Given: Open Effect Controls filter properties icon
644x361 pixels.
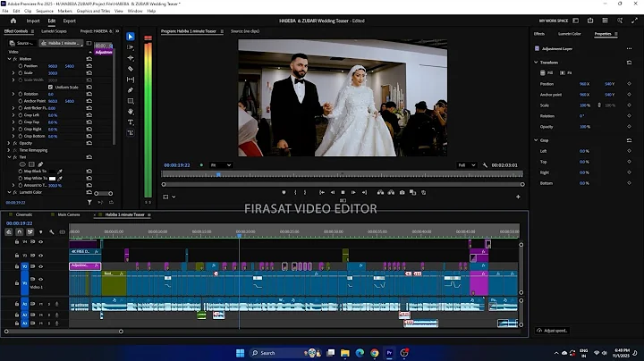Looking at the screenshot, I should click(x=89, y=202).
